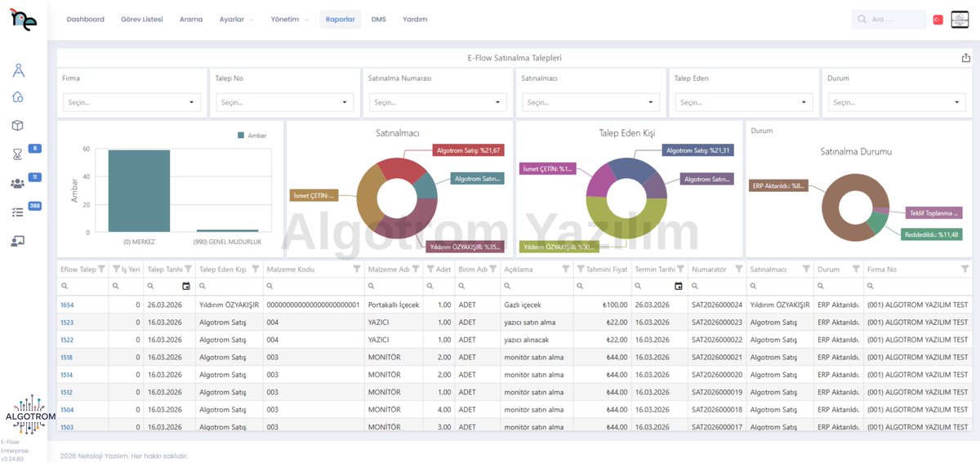Open Arama in top navigation
The height and width of the screenshot is (463, 980).
coord(191,19)
